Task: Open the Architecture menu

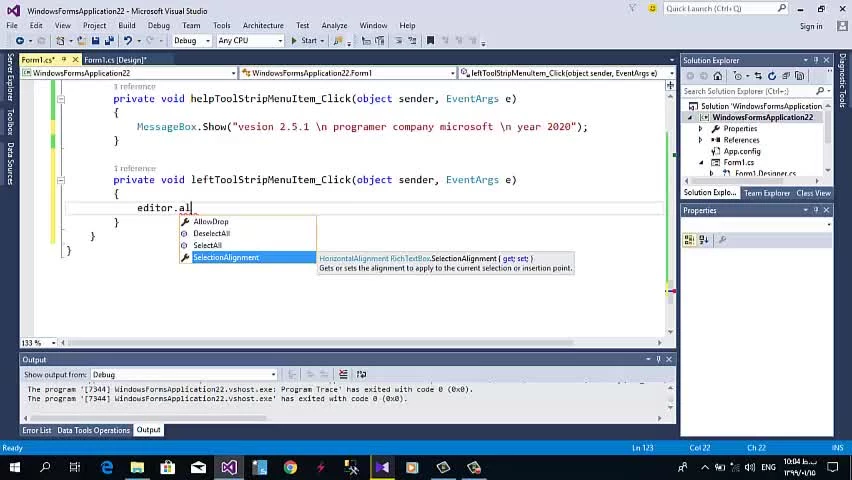Action: point(263,26)
